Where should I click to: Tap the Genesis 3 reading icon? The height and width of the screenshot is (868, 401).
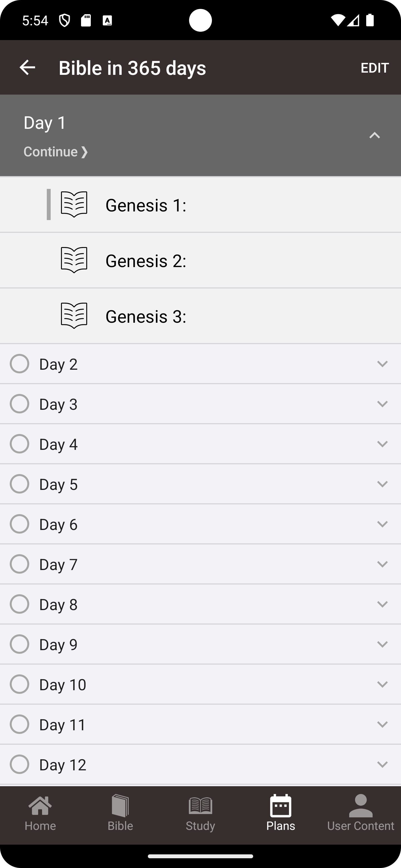74,316
